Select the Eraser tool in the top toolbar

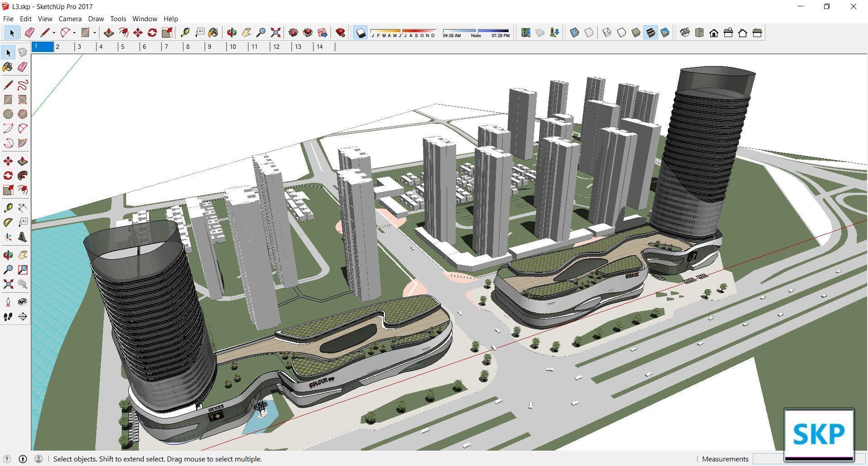tap(29, 33)
